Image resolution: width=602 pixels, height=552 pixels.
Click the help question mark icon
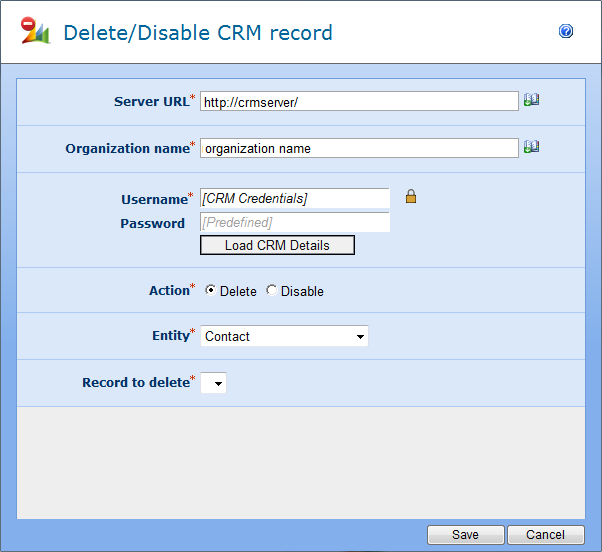click(x=566, y=32)
